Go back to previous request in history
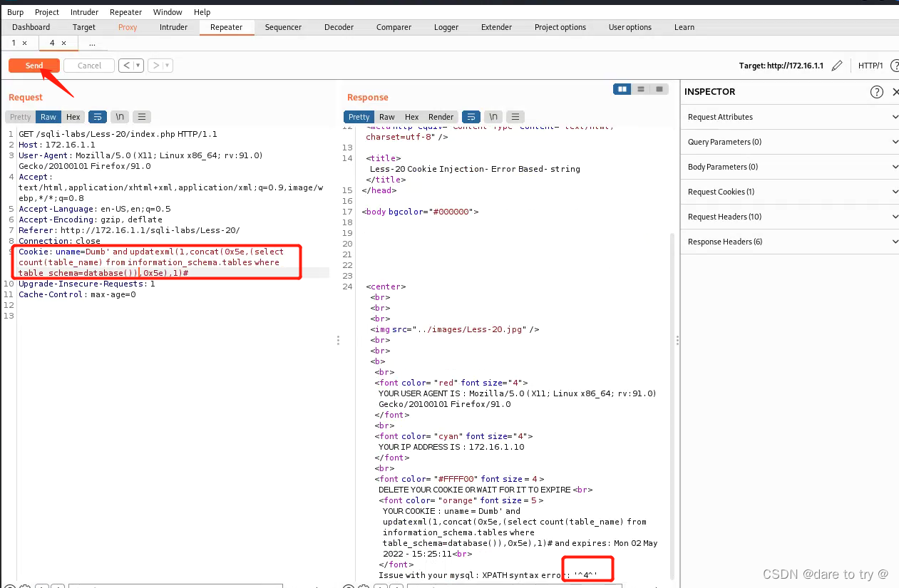The image size is (899, 588). click(x=127, y=66)
